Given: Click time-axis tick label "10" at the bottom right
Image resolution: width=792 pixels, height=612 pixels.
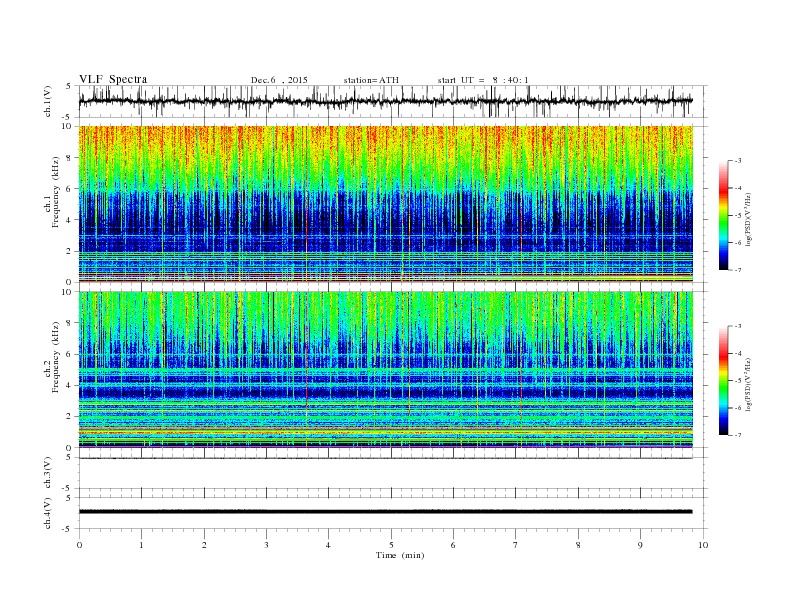Looking at the screenshot, I should click(703, 545).
